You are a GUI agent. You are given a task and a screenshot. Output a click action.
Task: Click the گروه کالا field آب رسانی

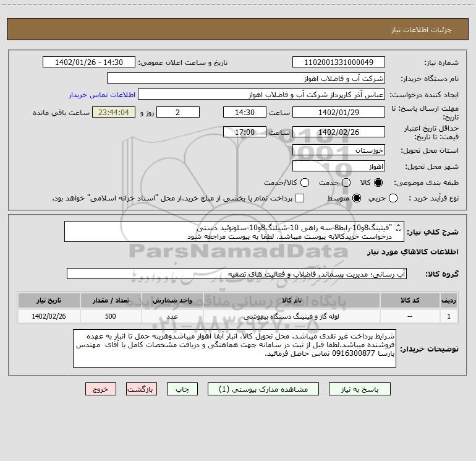pyautogui.click(x=237, y=274)
